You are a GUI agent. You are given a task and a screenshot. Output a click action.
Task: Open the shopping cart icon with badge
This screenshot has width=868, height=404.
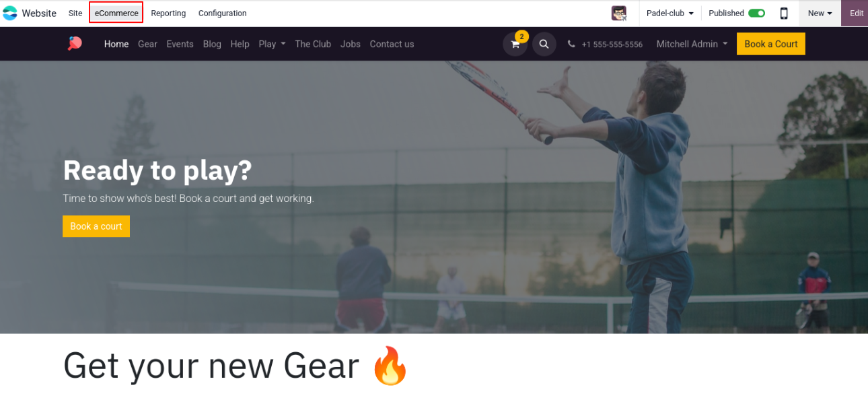coord(515,44)
